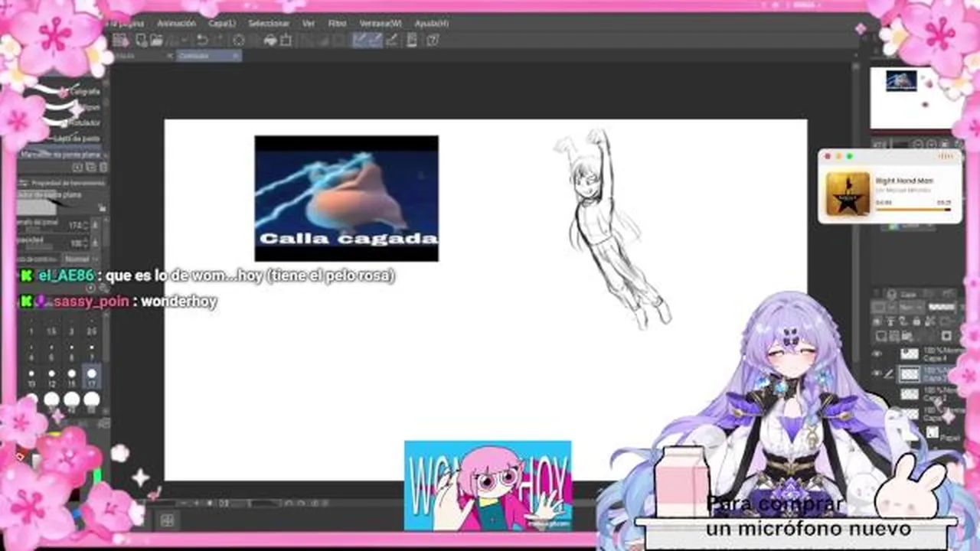Screen dimensions: 980x551
Task: Pick brush size preset 15
Action: (71, 376)
